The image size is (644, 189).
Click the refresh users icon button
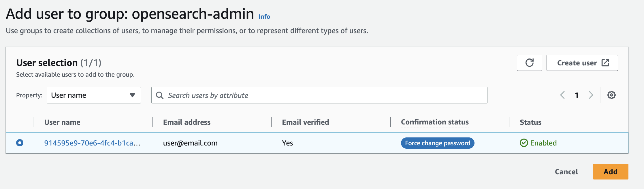point(529,63)
